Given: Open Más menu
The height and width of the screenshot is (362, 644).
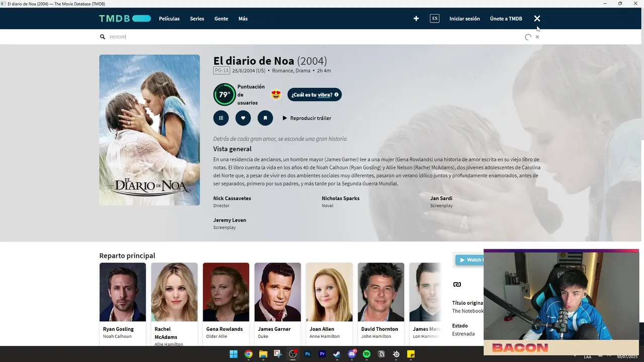Looking at the screenshot, I should coord(243,19).
